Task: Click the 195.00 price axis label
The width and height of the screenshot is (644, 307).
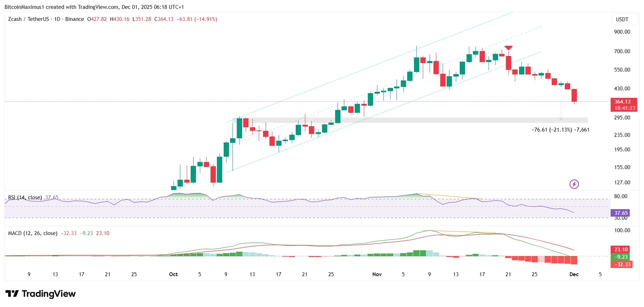Action: coord(622,150)
